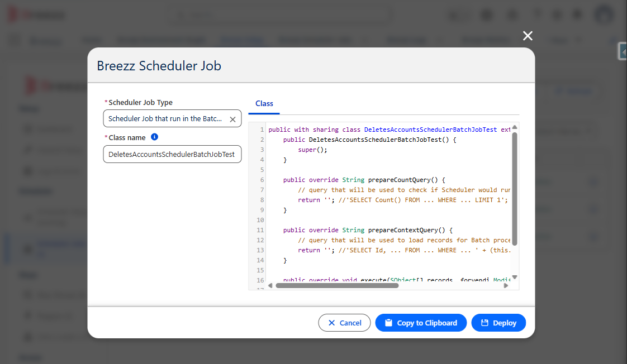Click the 'SELECT Id' return statement line

[x=404, y=250]
